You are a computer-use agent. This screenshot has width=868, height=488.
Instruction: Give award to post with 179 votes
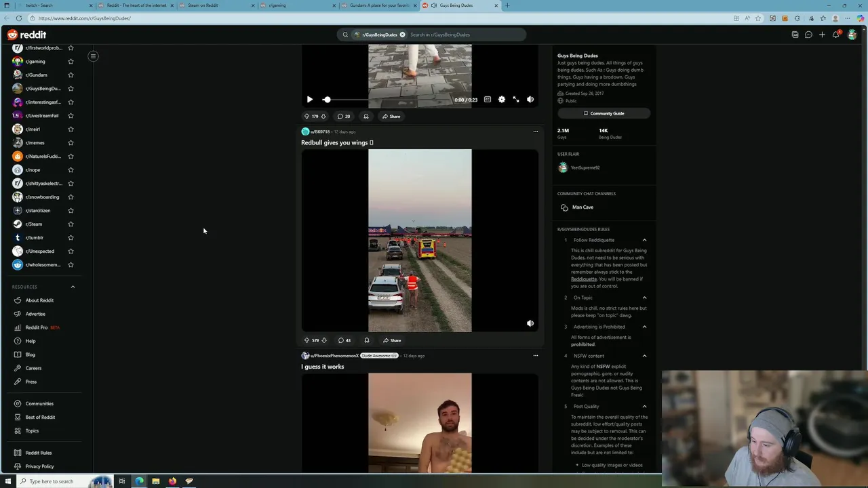366,117
